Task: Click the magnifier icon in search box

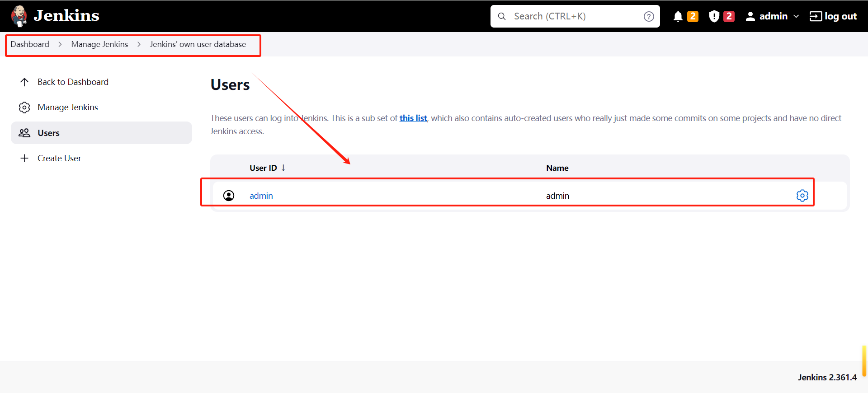Action: point(502,16)
